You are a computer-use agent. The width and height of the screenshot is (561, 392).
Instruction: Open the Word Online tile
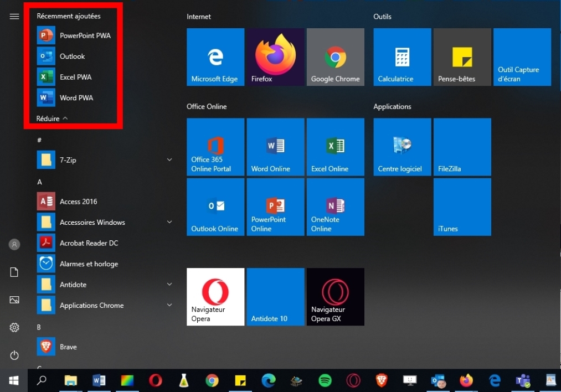coord(275,147)
